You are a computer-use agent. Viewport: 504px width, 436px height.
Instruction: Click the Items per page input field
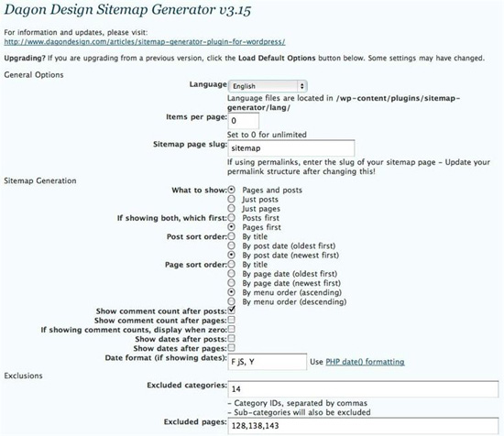pyautogui.click(x=244, y=121)
